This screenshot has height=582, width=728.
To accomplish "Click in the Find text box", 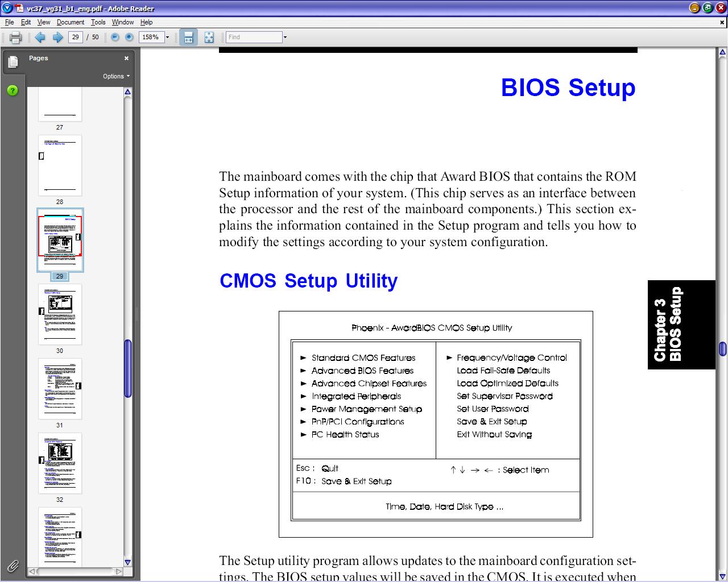I will 254,37.
